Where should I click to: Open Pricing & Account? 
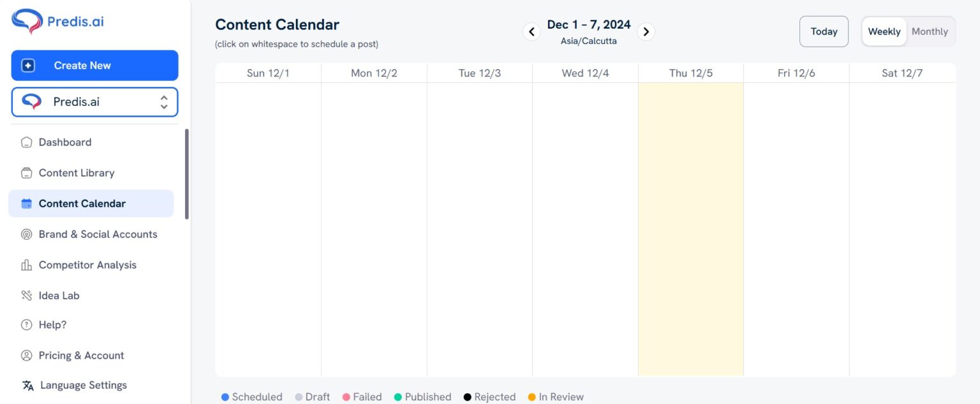81,355
